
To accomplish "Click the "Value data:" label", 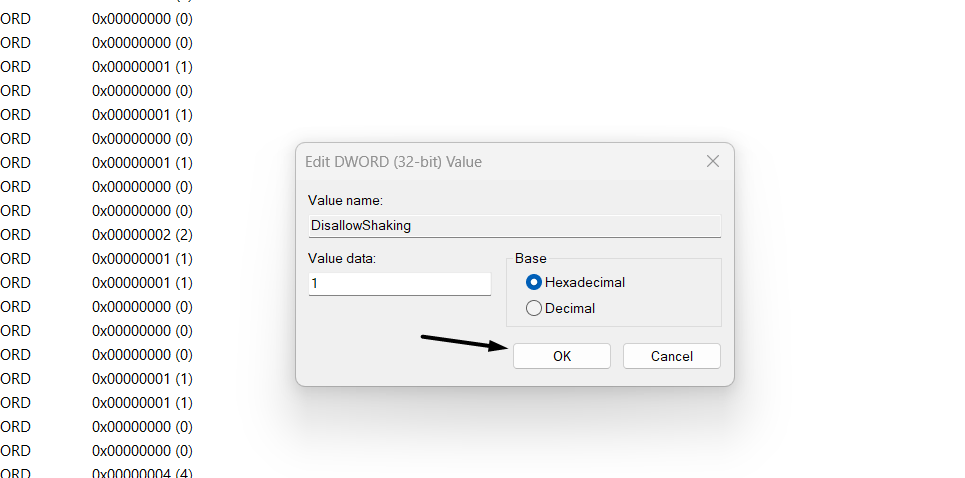I will (x=341, y=259).
